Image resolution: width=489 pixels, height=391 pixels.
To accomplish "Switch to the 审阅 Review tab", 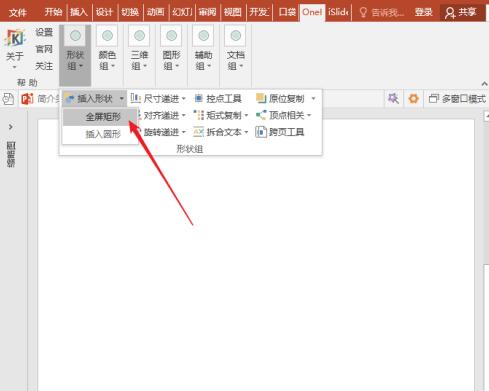I will click(x=207, y=12).
